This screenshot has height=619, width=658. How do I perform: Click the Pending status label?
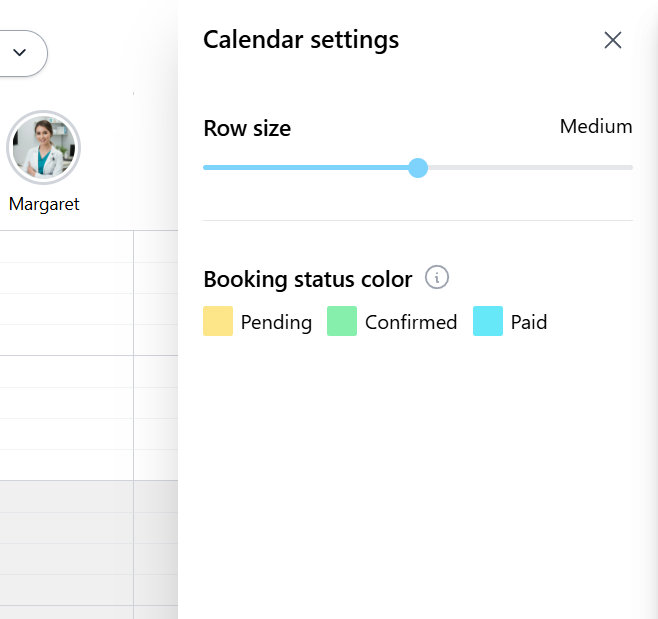[x=276, y=323]
